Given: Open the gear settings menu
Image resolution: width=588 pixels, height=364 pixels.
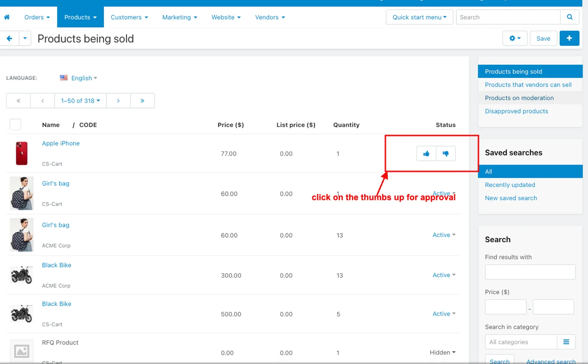Looking at the screenshot, I should point(515,38).
